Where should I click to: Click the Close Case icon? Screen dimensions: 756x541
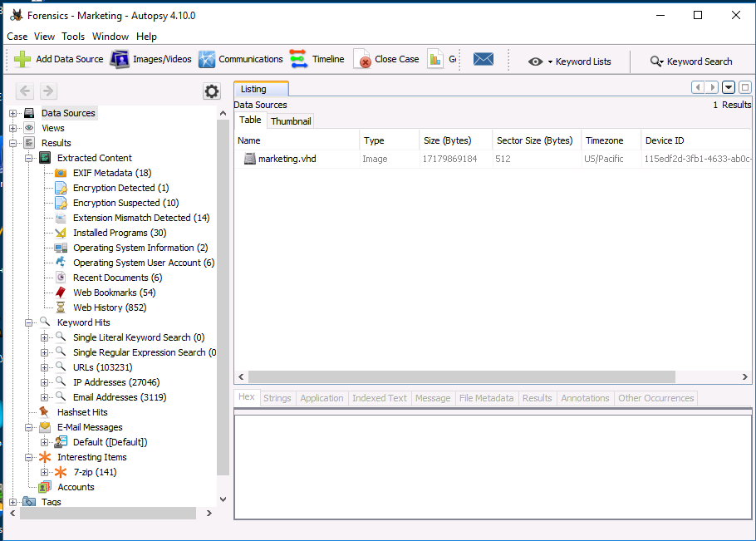tap(362, 59)
